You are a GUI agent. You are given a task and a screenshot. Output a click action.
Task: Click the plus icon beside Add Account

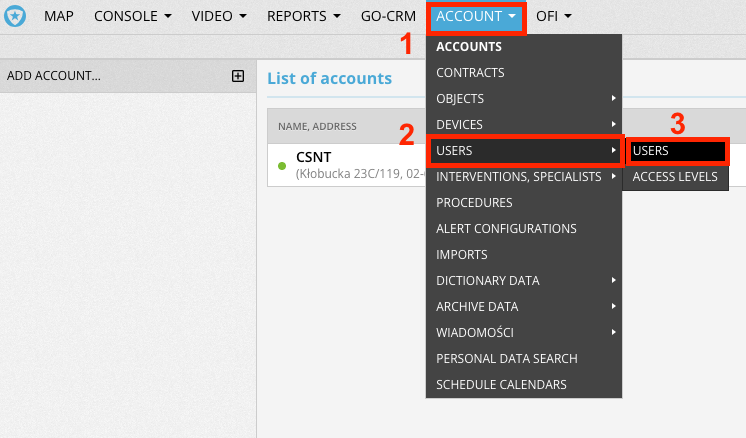238,76
